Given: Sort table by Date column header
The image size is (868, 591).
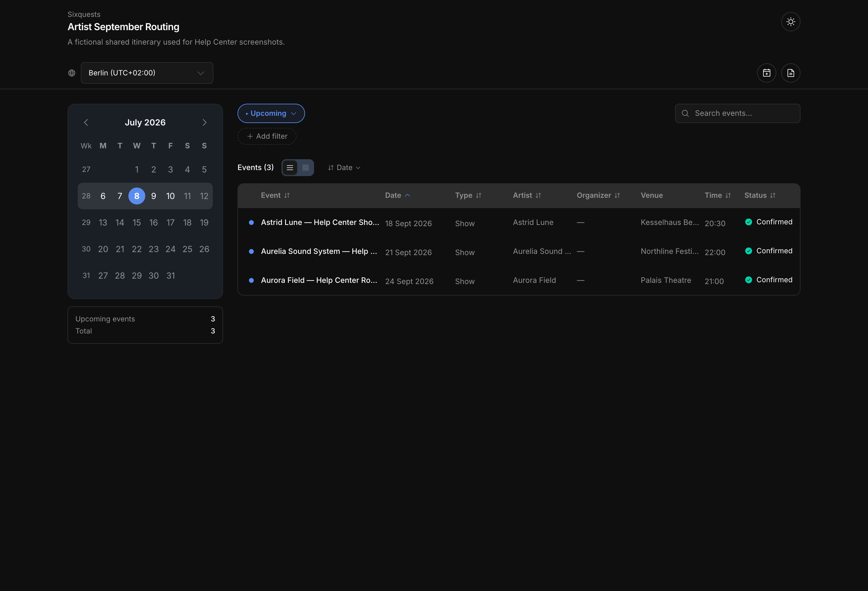Looking at the screenshot, I should pos(398,195).
